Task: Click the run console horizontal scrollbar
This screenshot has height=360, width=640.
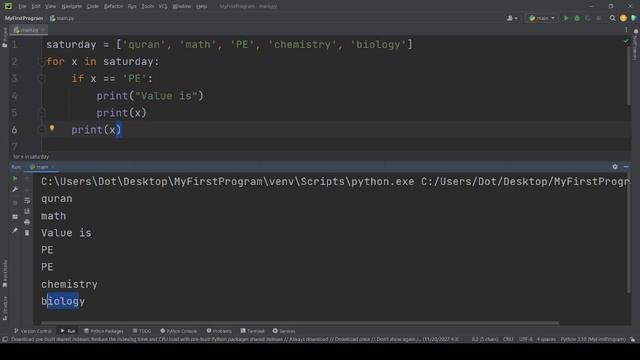Action: click(300, 323)
